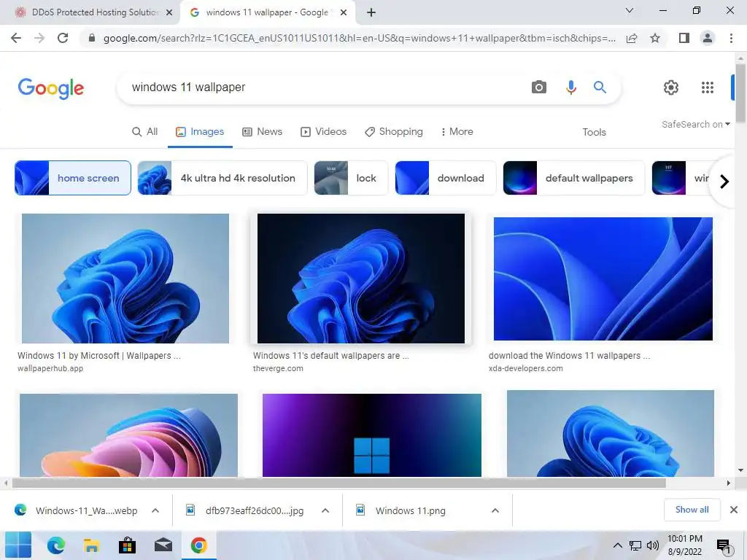Open the wallpaperhub.app wallpaper image
This screenshot has width=747, height=560.
click(x=125, y=279)
